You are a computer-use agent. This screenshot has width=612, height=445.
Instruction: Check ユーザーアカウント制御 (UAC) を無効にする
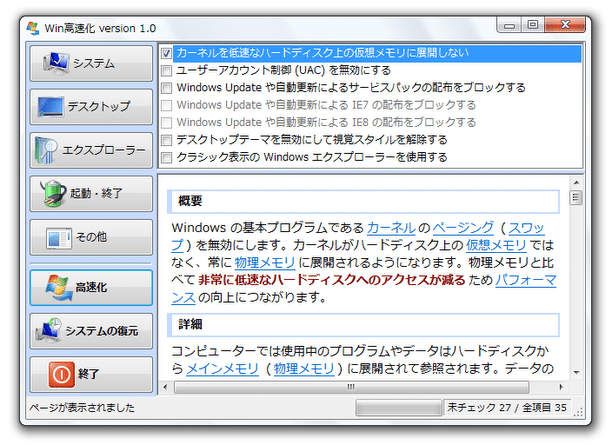[167, 71]
